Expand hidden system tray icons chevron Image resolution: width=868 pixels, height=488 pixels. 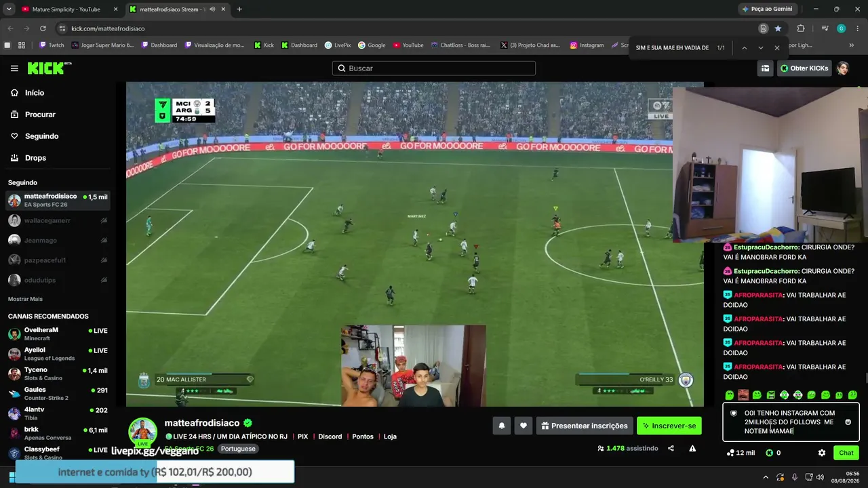(766, 477)
